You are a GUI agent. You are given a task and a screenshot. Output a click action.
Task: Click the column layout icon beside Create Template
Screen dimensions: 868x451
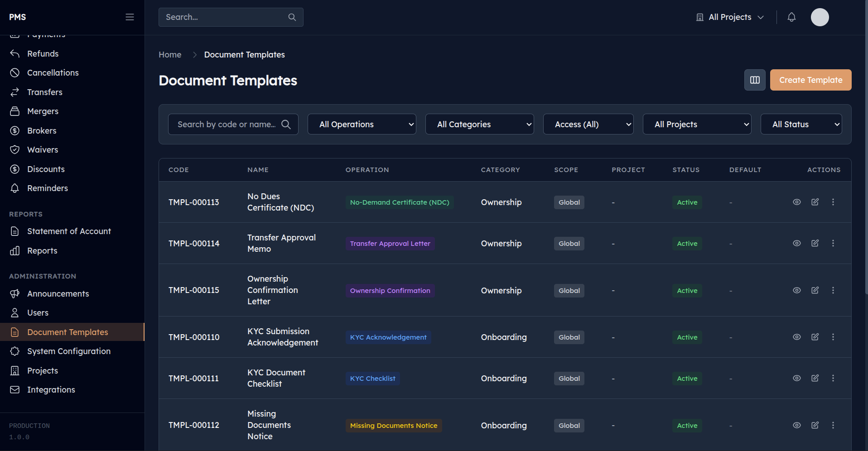[754, 80]
